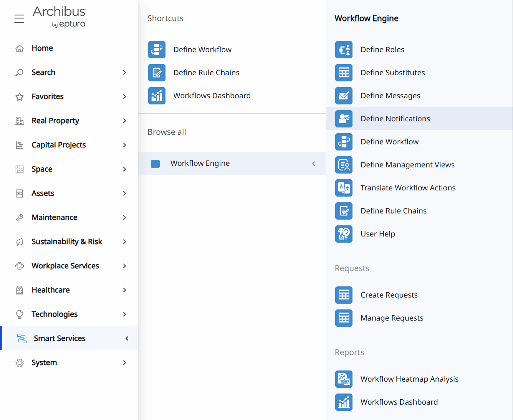
Task: Click the Space floorplan icon
Action: point(20,169)
